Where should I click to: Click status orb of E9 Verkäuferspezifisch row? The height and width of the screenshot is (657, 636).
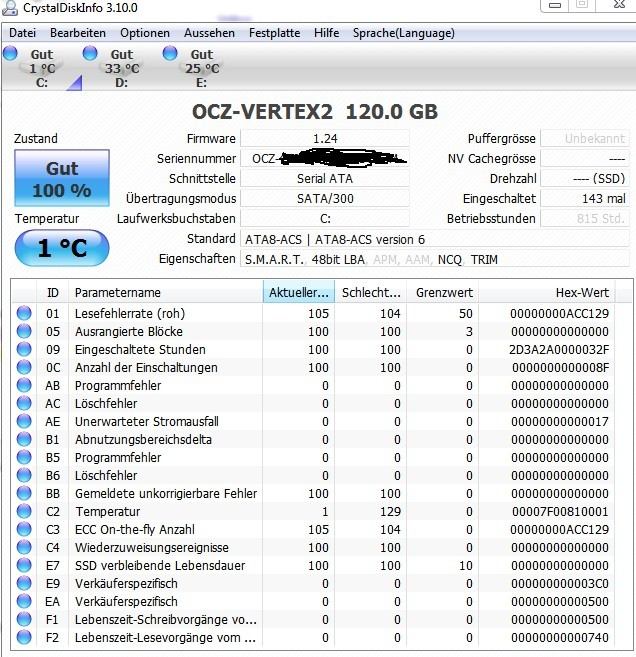click(24, 583)
